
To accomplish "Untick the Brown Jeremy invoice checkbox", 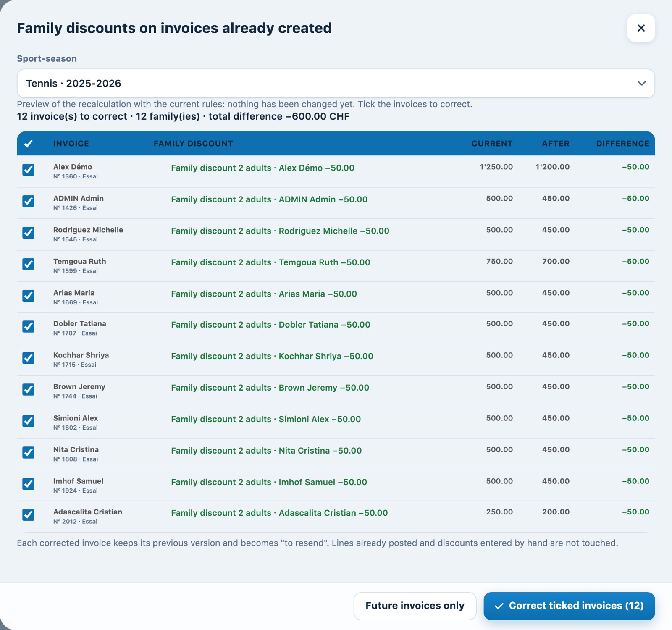I will 29,389.
